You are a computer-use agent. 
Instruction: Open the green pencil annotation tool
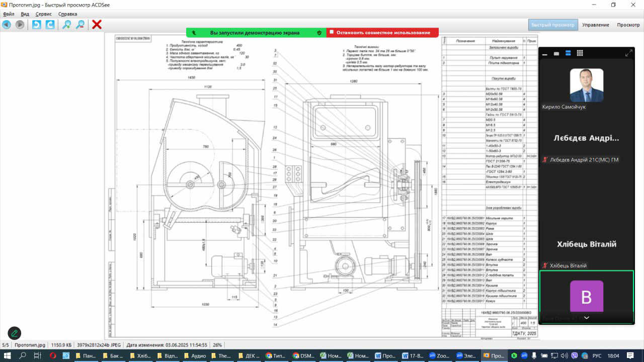click(14, 333)
